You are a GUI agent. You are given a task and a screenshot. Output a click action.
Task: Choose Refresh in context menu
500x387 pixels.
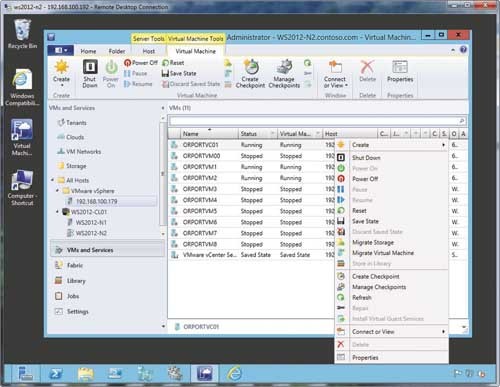pyautogui.click(x=391, y=297)
